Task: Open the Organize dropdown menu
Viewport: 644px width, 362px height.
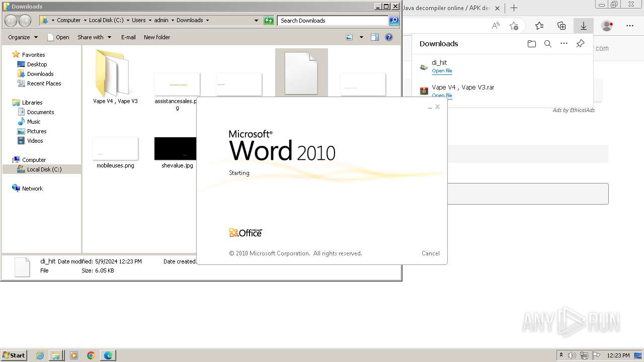Action: 23,37
